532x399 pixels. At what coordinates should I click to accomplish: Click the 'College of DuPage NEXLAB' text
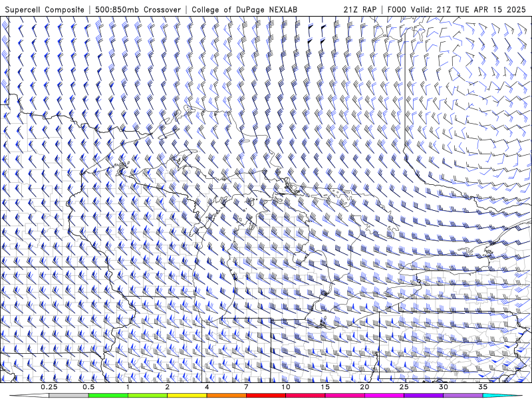click(x=244, y=10)
